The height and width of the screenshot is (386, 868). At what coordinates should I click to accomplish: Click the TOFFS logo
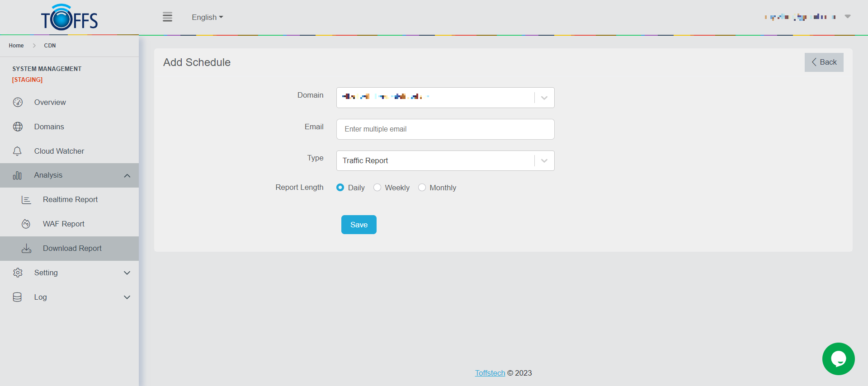pos(69,18)
